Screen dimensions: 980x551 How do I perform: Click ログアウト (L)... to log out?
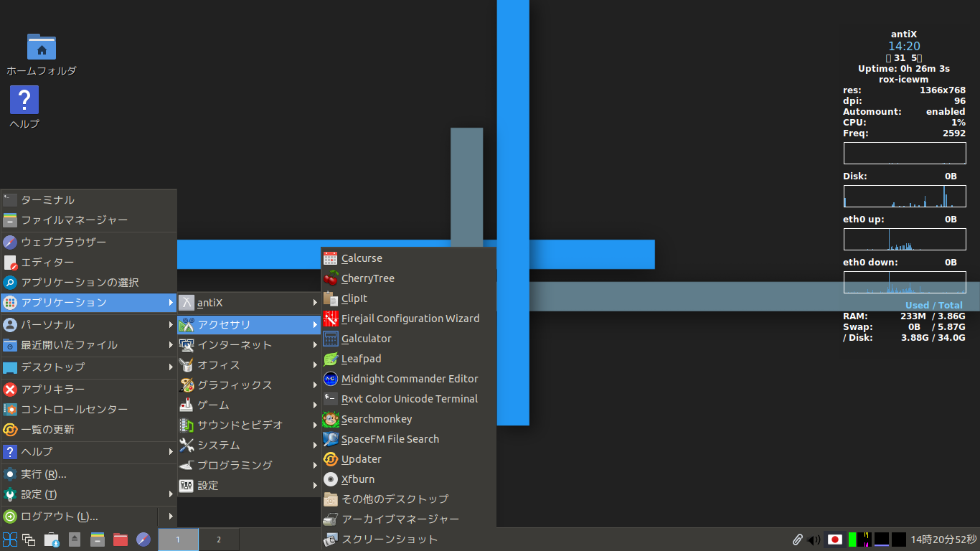point(80,517)
